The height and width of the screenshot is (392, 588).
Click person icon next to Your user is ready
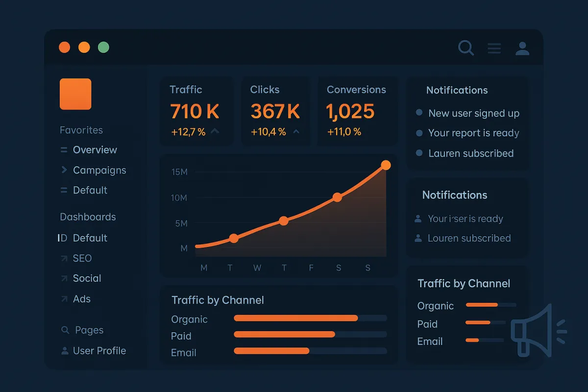click(x=418, y=219)
